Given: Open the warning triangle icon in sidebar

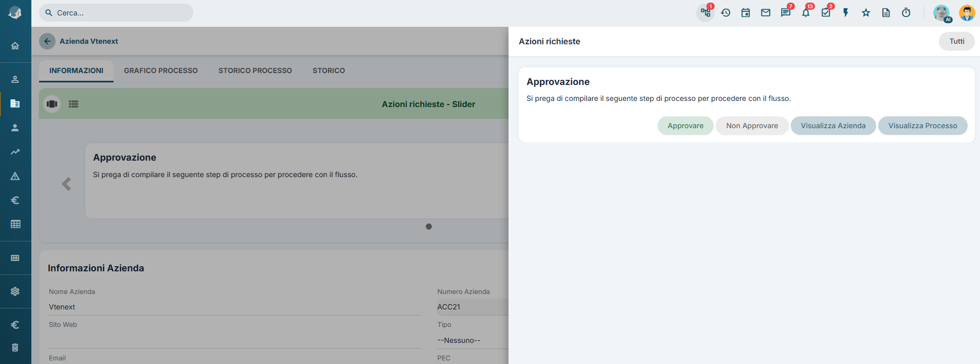Looking at the screenshot, I should (15, 176).
